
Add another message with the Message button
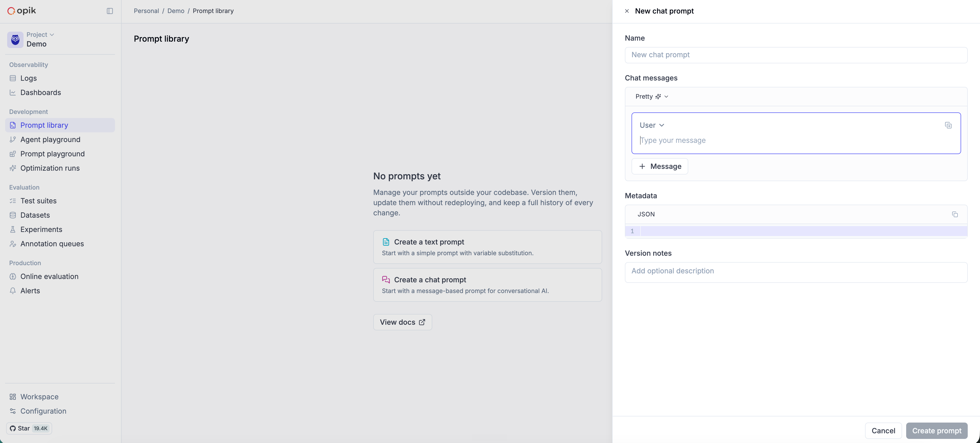(660, 166)
